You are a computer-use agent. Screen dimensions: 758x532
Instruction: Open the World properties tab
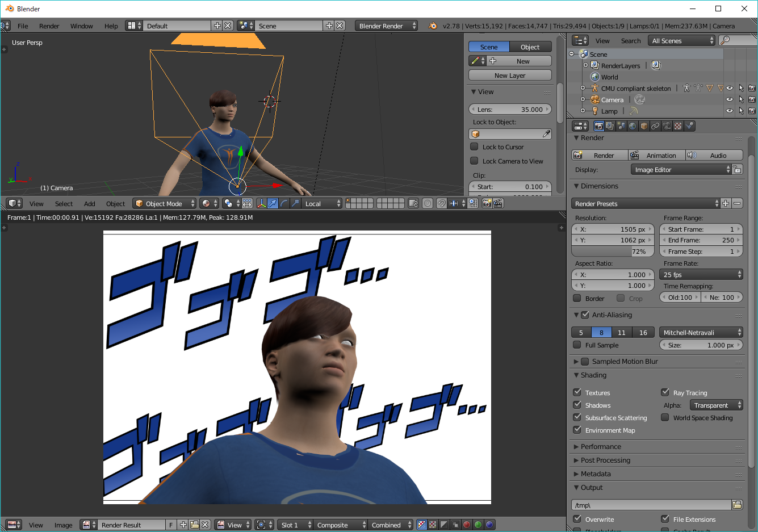tap(633, 126)
